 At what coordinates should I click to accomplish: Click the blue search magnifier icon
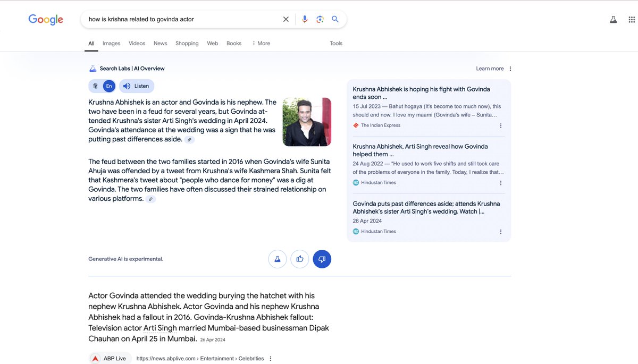[335, 19]
